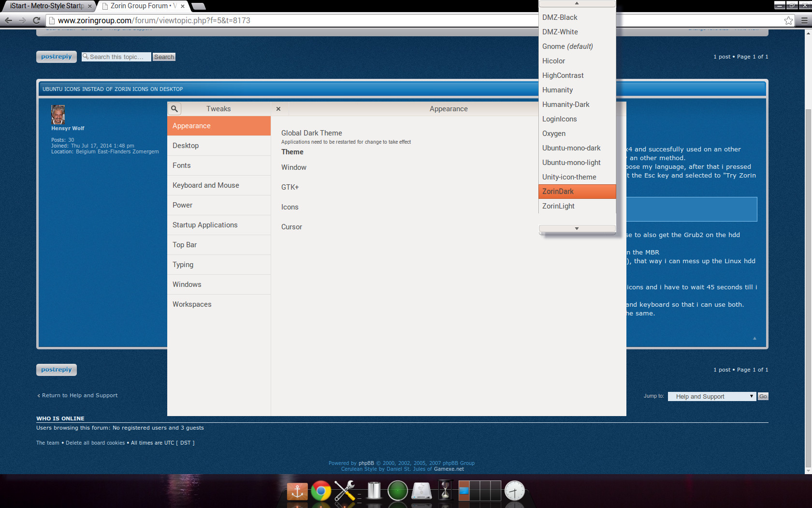Open the trash can in the dock
This screenshot has height=508, width=812.
(x=374, y=491)
